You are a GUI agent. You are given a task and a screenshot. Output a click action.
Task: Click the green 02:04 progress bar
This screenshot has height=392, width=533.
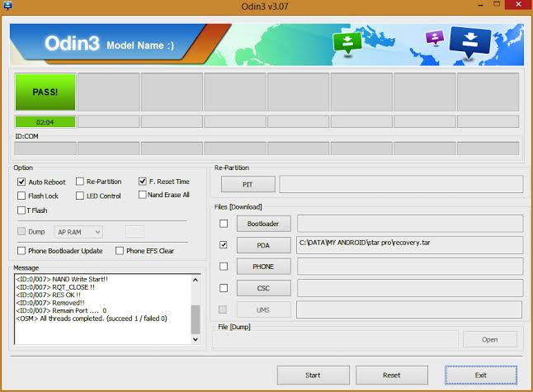coord(45,121)
